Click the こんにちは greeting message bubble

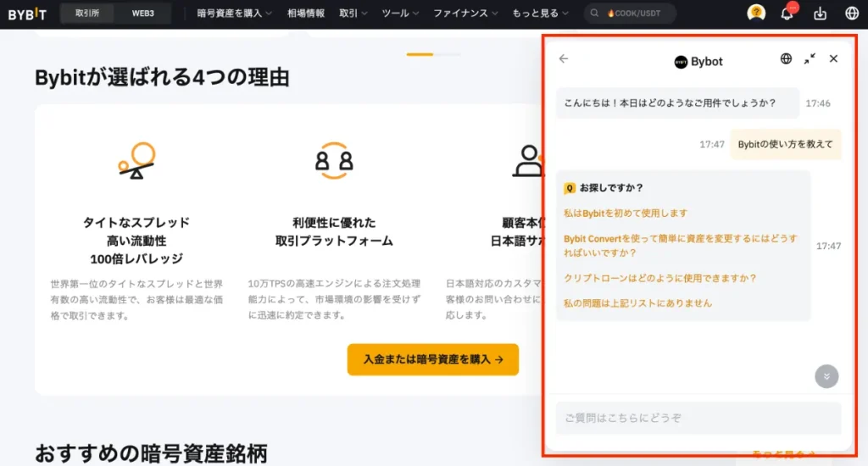[677, 103]
